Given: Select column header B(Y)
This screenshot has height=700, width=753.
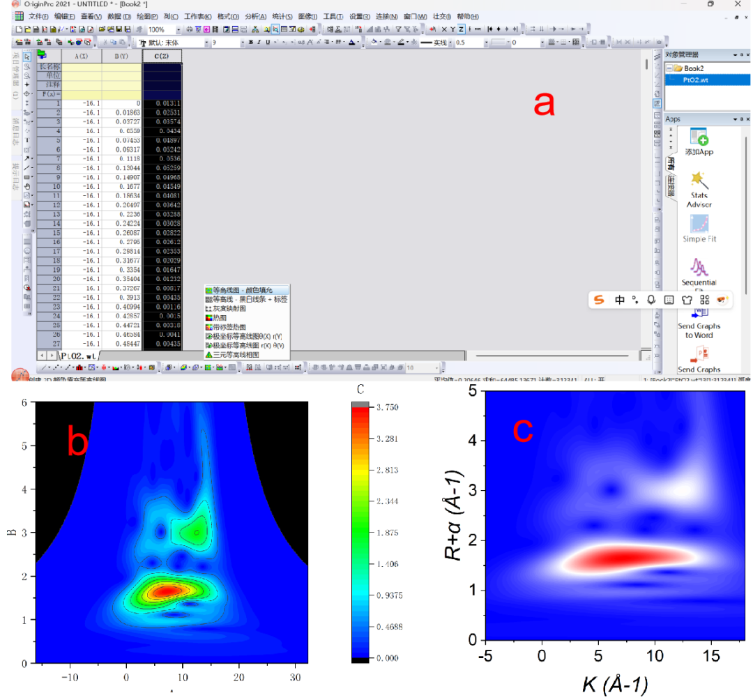Looking at the screenshot, I should [121, 56].
